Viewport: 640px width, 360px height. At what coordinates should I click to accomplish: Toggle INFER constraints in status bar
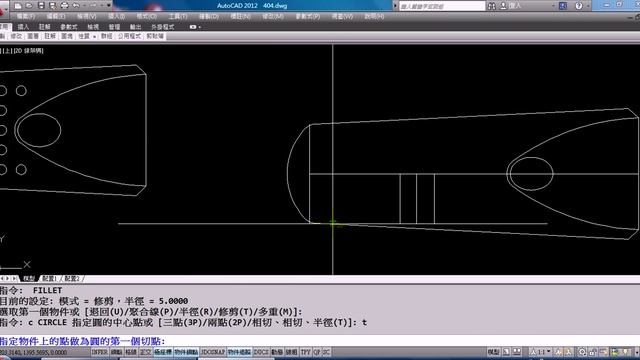pos(100,352)
